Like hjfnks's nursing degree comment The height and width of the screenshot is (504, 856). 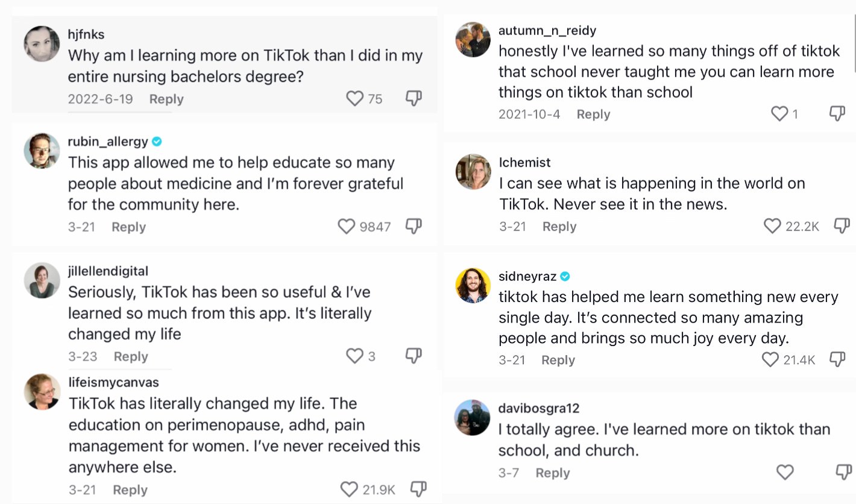pyautogui.click(x=355, y=98)
